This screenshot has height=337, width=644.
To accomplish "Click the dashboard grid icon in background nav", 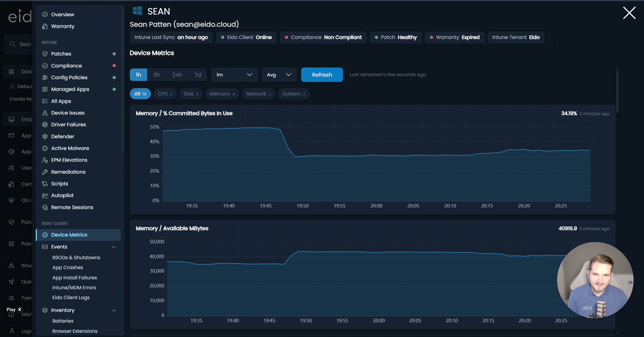I will point(11,72).
